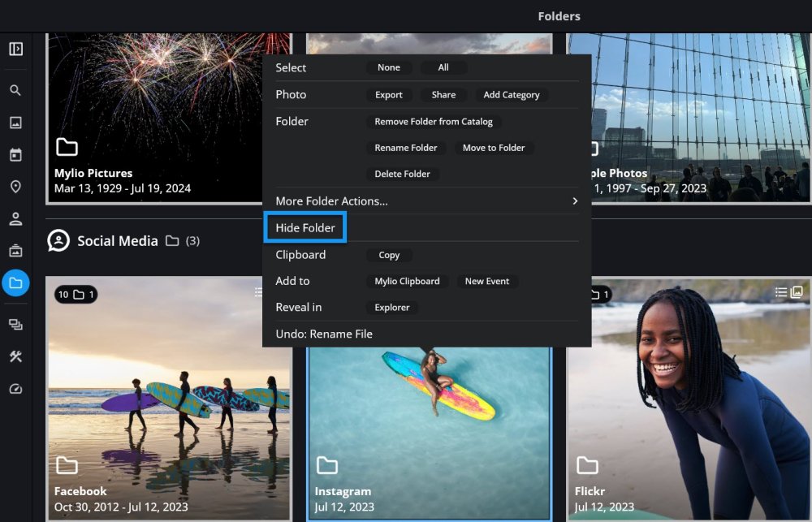Click the Folders title at top
Screen dimensions: 812x522
[x=559, y=16]
